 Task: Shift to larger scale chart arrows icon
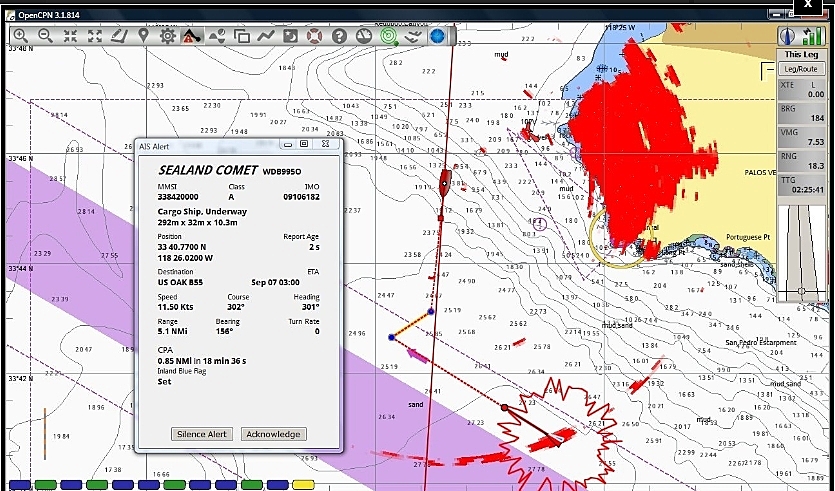pos(70,36)
